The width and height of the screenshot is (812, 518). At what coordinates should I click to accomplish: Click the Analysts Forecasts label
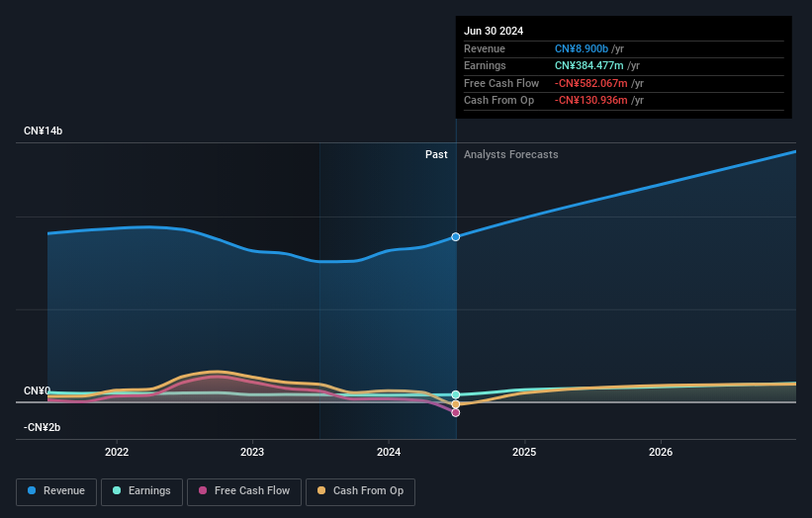click(x=510, y=155)
